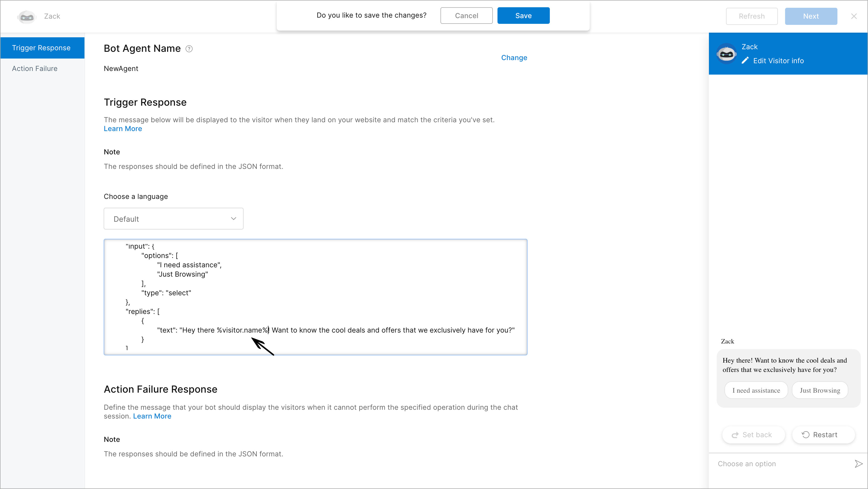868x489 pixels.
Task: Click the Next button
Action: [x=811, y=16]
